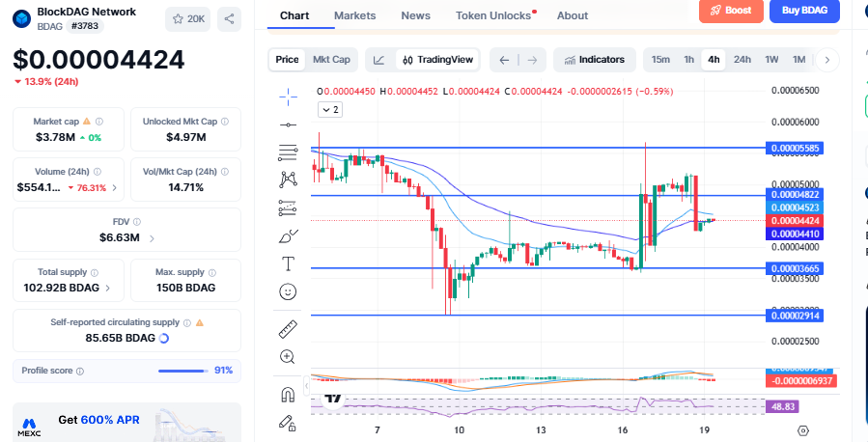Expand Total supply details chevron
The height and width of the screenshot is (442, 868).
107,289
